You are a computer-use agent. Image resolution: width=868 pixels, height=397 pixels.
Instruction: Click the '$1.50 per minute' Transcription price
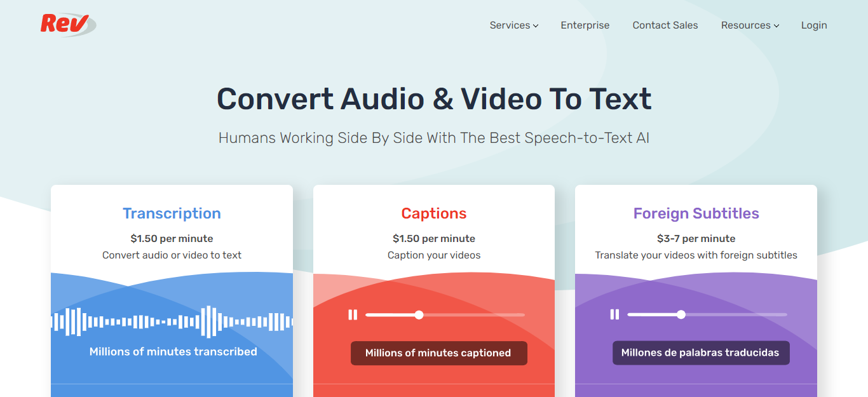(x=172, y=239)
